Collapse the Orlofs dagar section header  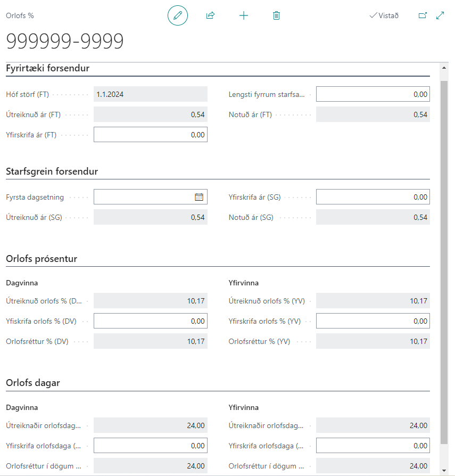point(33,383)
